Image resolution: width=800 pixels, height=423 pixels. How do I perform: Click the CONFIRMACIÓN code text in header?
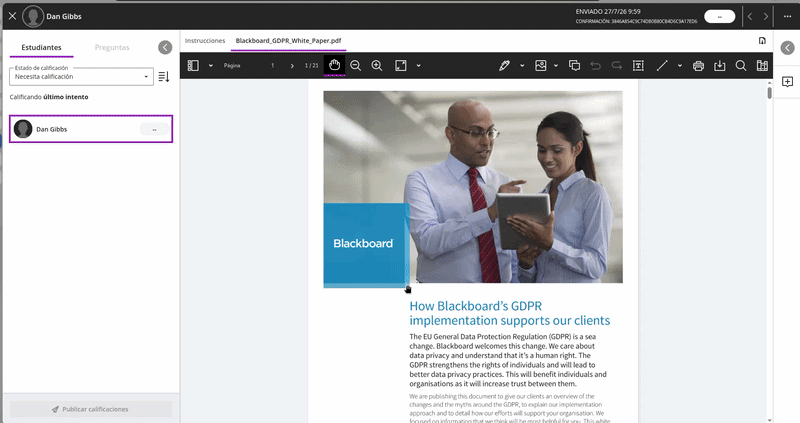tap(636, 21)
